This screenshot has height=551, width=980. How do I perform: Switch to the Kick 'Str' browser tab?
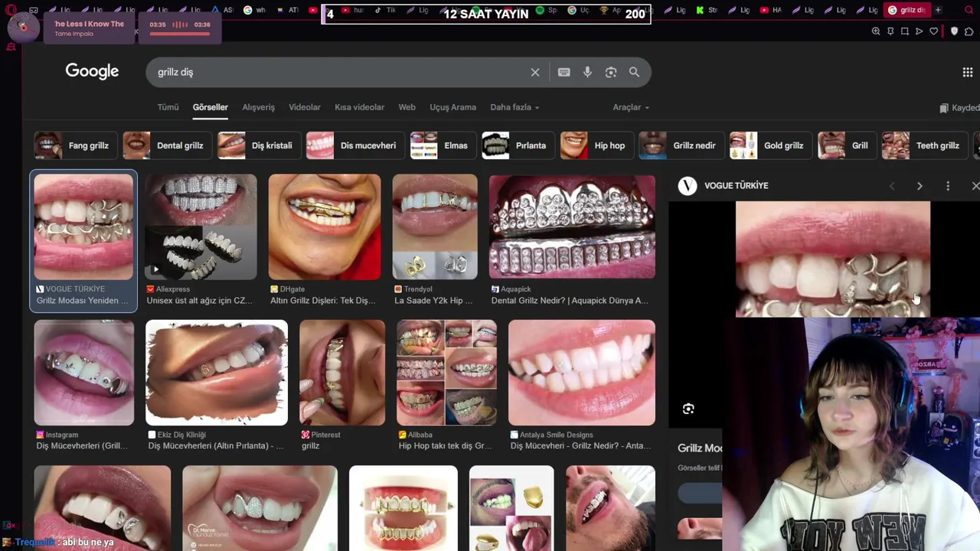tap(707, 10)
